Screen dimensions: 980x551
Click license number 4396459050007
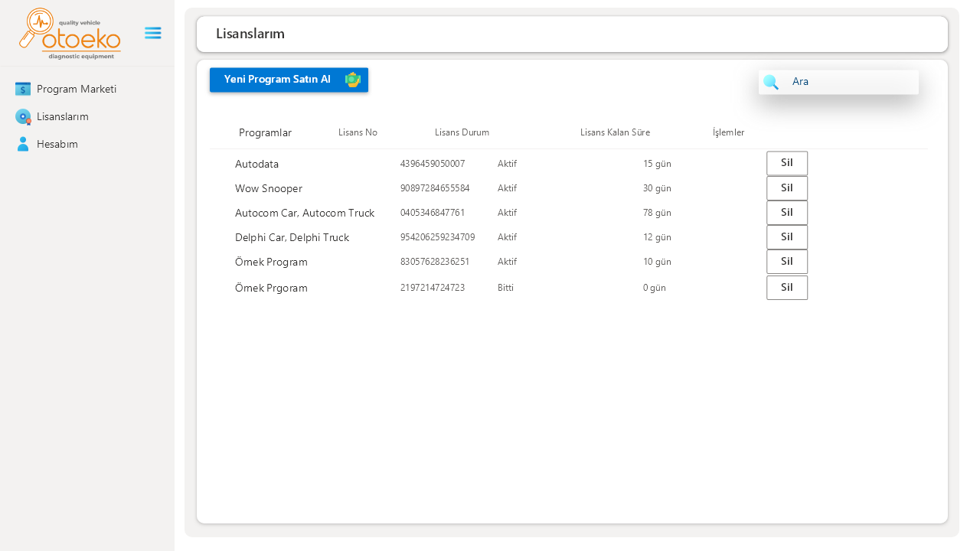click(x=433, y=163)
